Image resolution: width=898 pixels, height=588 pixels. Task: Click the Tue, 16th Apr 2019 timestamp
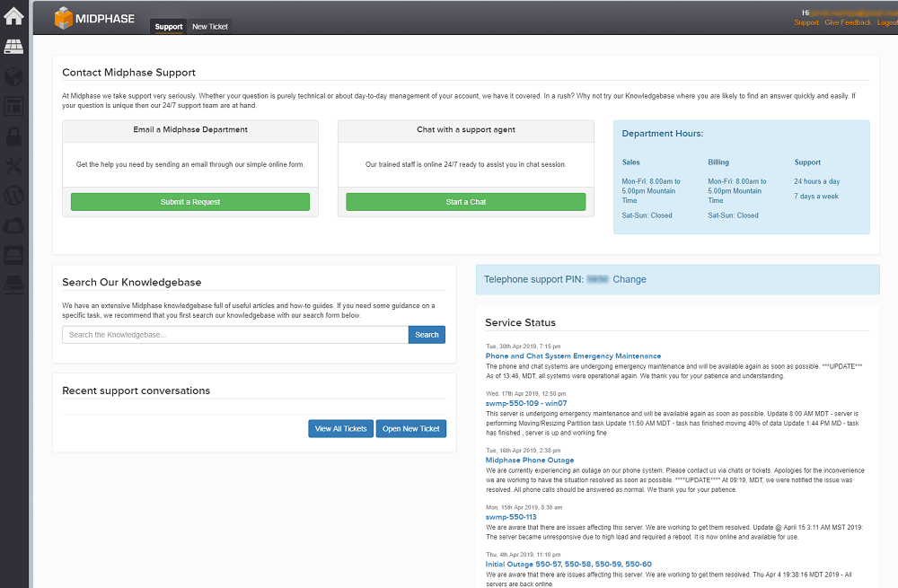[x=523, y=451]
